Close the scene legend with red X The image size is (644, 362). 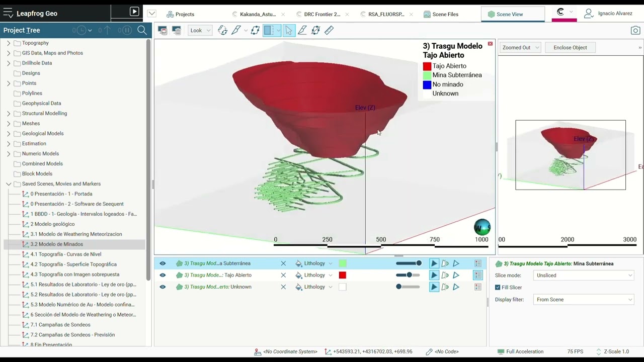coord(491,44)
